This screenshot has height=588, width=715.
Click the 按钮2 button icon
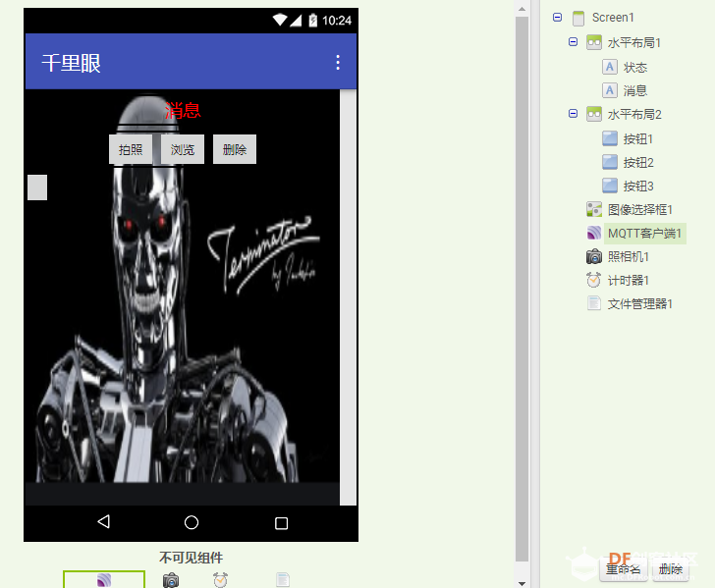pyautogui.click(x=610, y=162)
